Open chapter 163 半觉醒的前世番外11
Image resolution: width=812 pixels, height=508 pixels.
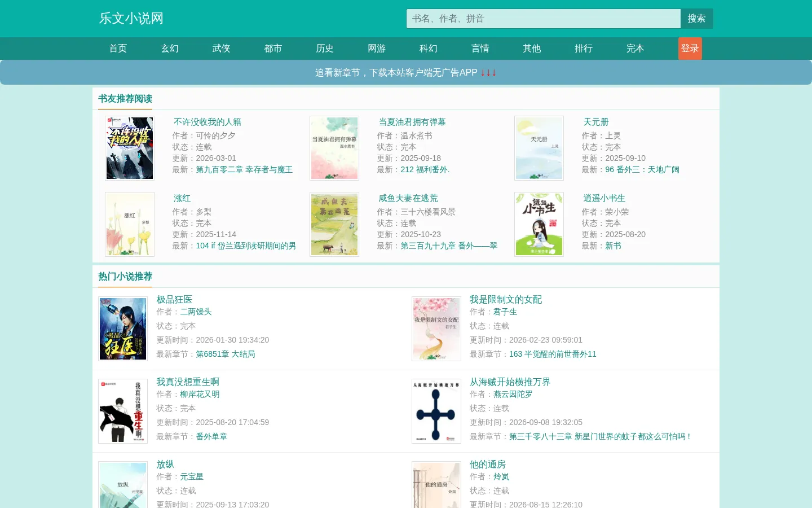(x=553, y=354)
